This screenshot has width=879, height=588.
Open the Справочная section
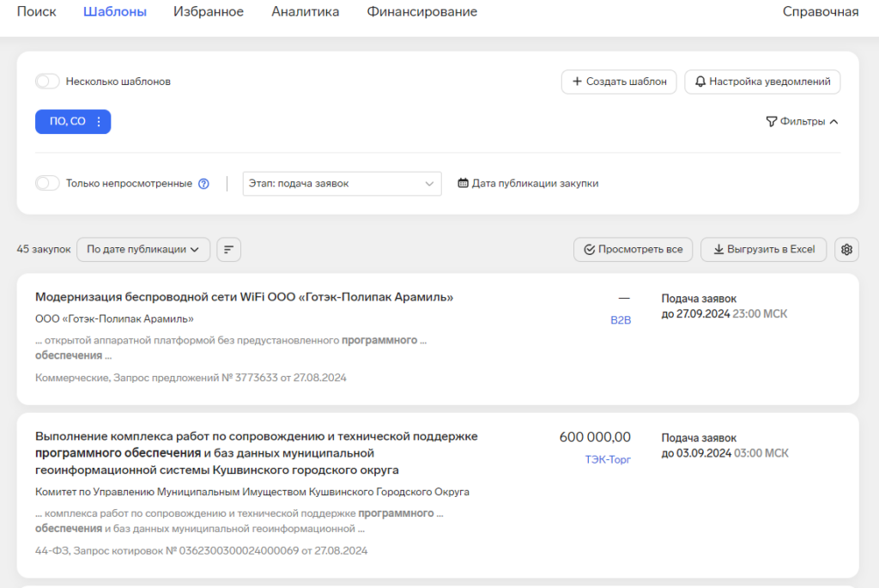[820, 12]
